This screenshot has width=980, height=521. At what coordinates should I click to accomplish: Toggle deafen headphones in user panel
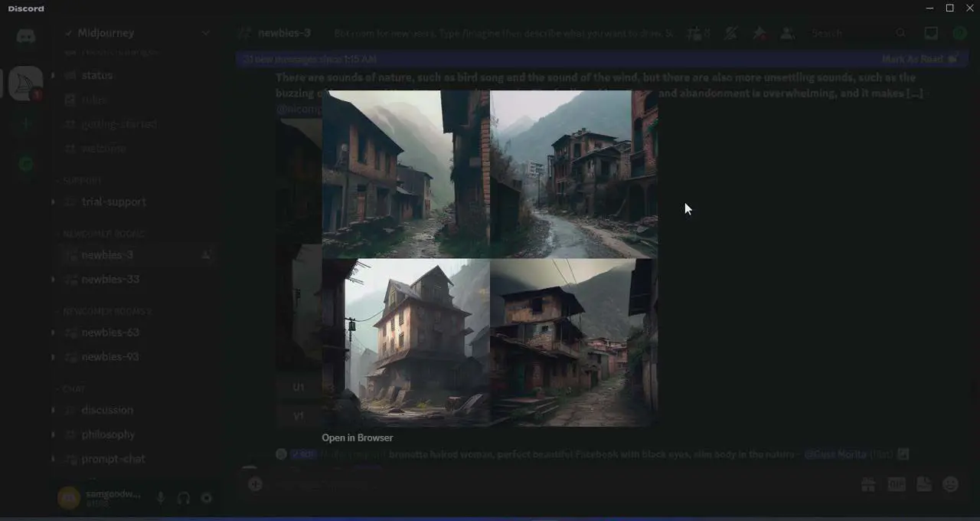tap(184, 498)
